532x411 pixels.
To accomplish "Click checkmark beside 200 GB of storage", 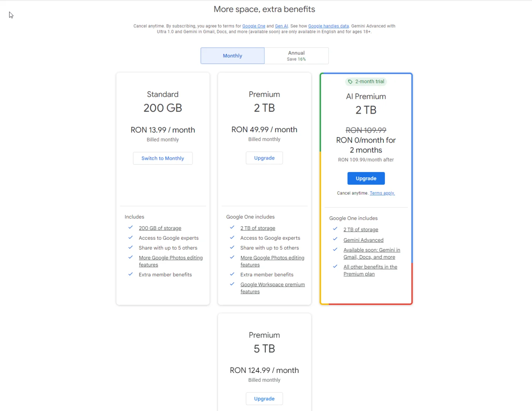I will pos(130,227).
